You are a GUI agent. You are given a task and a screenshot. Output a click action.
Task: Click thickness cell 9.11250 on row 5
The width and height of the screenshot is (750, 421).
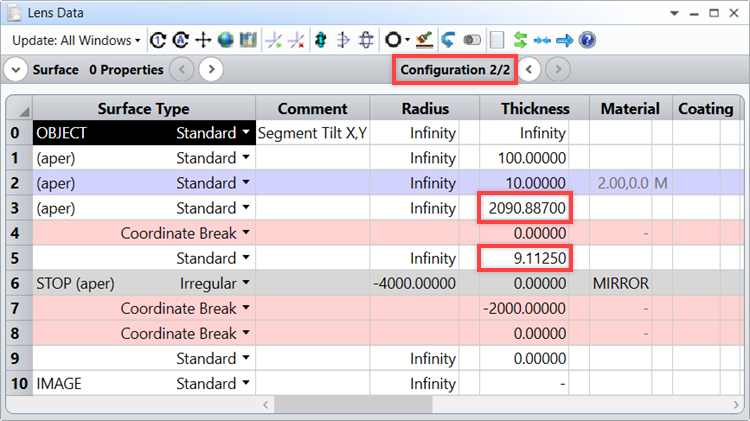525,258
